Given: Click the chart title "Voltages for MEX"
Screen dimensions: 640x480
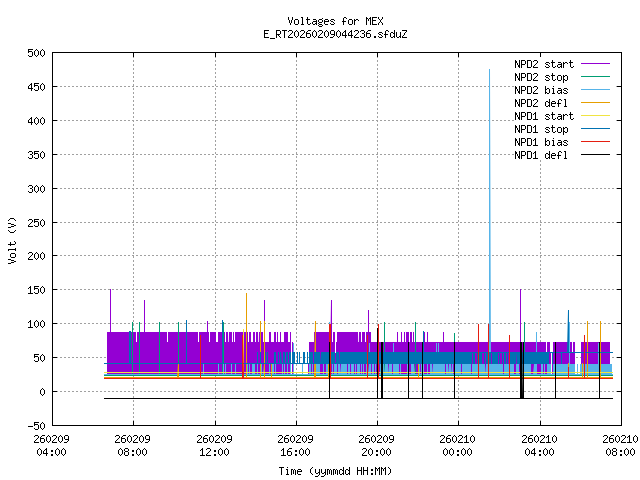Looking at the screenshot, I should pos(335,21).
